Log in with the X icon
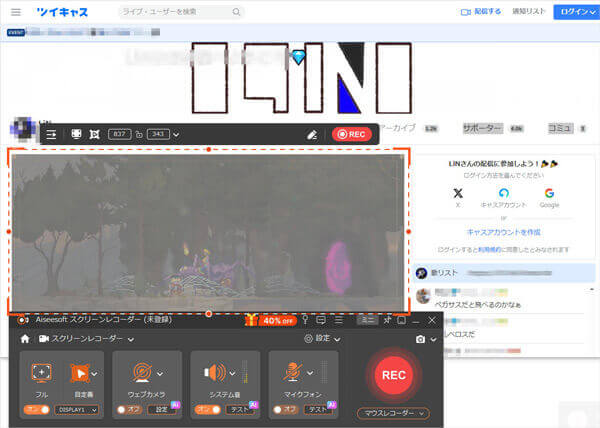 pyautogui.click(x=458, y=193)
